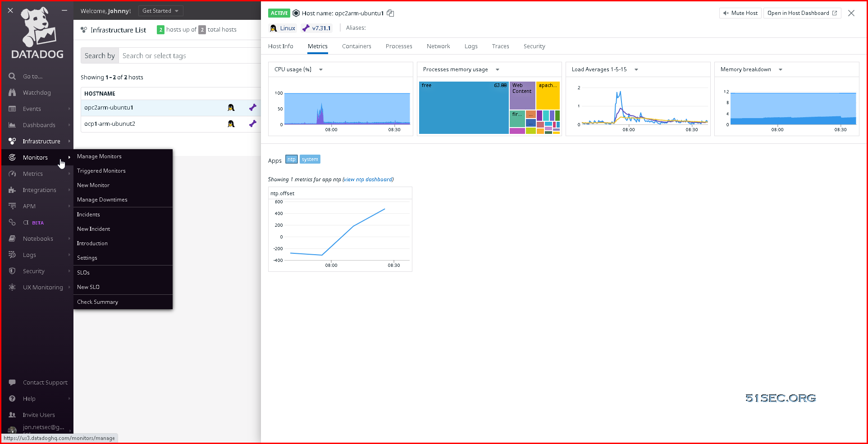868x444 pixels.
Task: Open the Search by filter selector
Action: [x=100, y=56]
